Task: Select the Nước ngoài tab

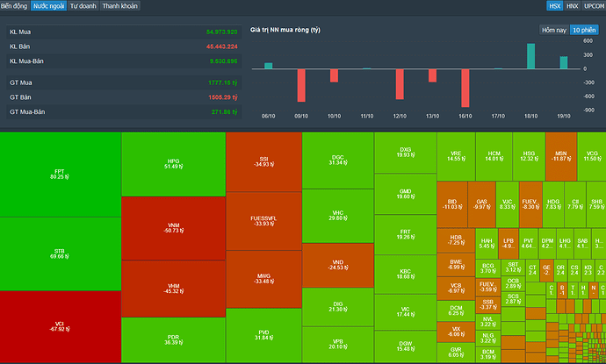Action: coord(48,6)
